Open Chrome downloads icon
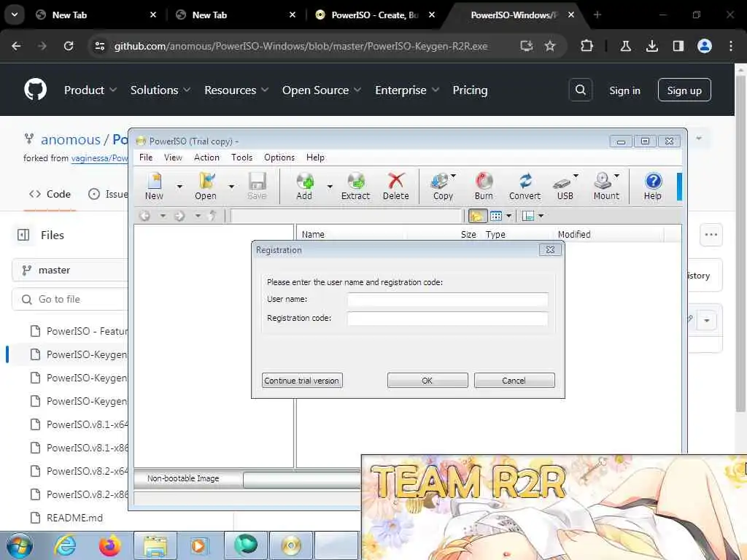The image size is (747, 560). pyautogui.click(x=651, y=46)
